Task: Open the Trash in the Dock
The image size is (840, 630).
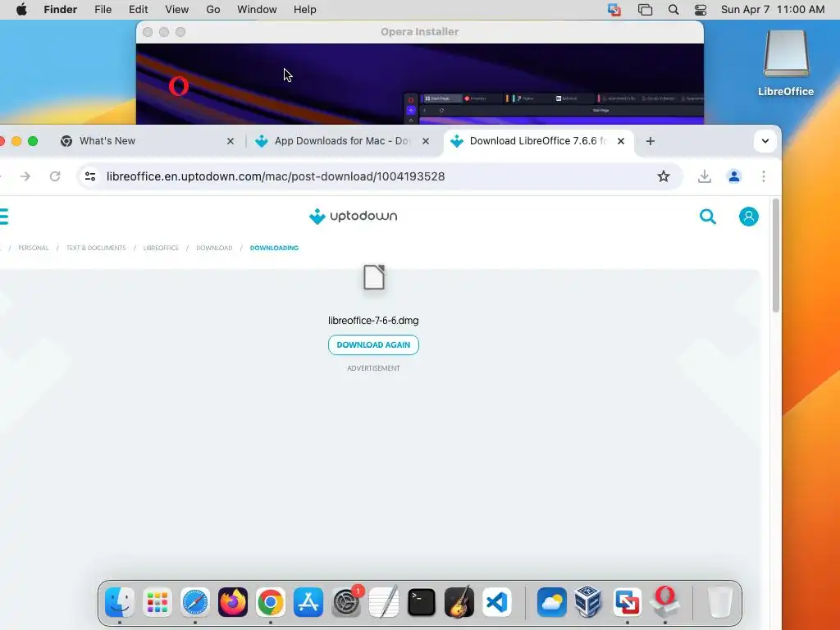Action: pyautogui.click(x=720, y=602)
